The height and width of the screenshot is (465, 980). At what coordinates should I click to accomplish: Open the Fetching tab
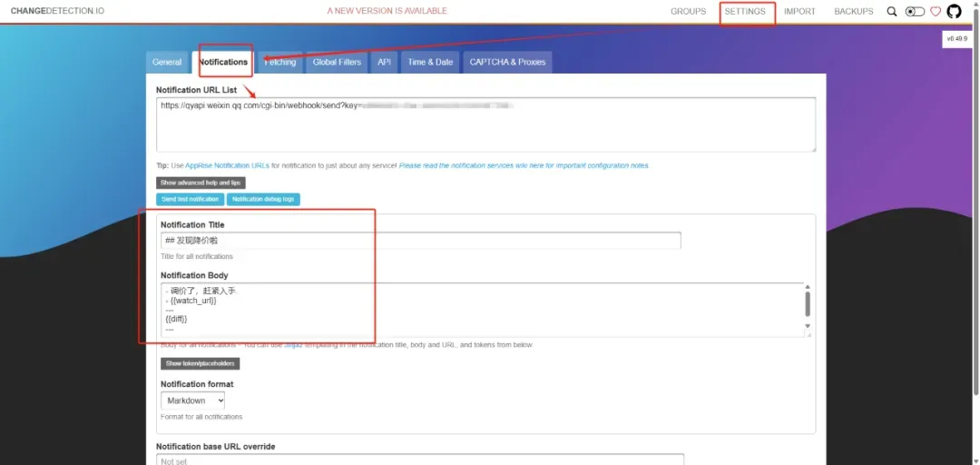point(281,62)
